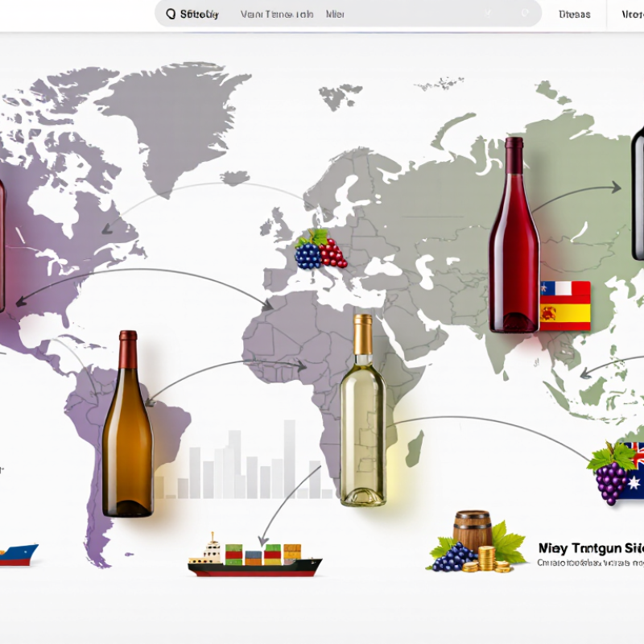Viewport: 644px width, 644px height.
Task: Open the cut-off menu item right of 'Dteaas'
Action: [x=633, y=14]
